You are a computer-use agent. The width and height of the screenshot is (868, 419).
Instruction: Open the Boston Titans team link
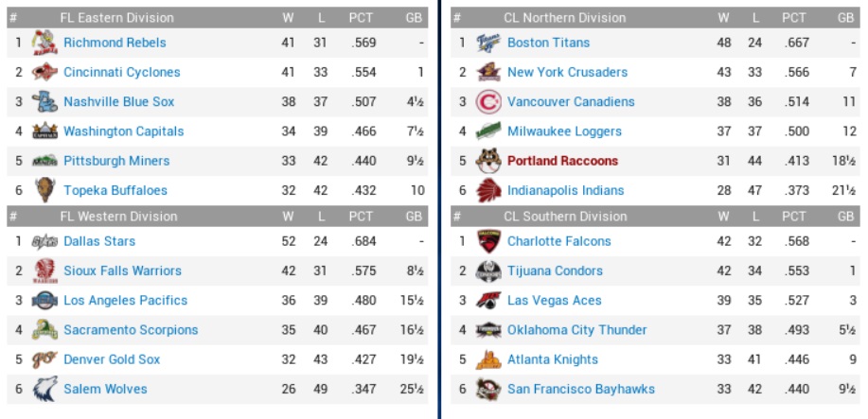coord(548,43)
